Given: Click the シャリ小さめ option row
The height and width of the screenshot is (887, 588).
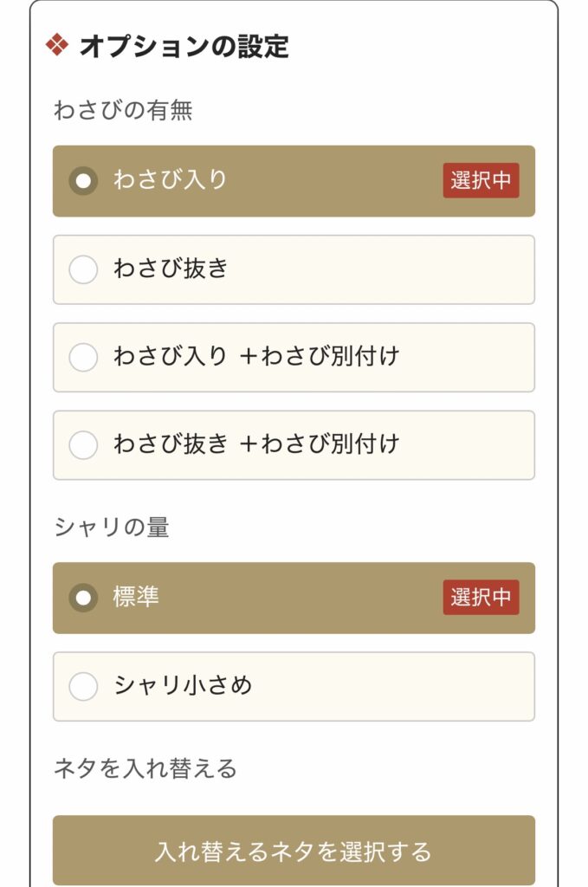Looking at the screenshot, I should coord(294,684).
